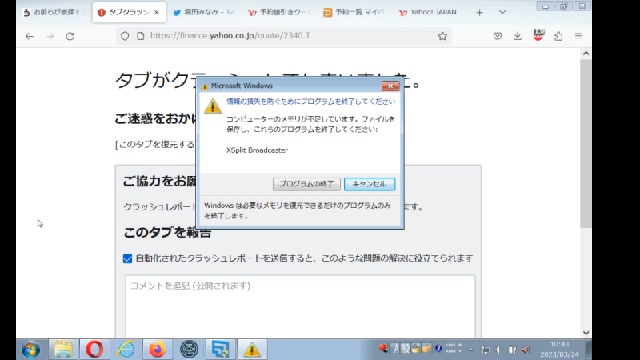Open the Windows Start orb

31,349
